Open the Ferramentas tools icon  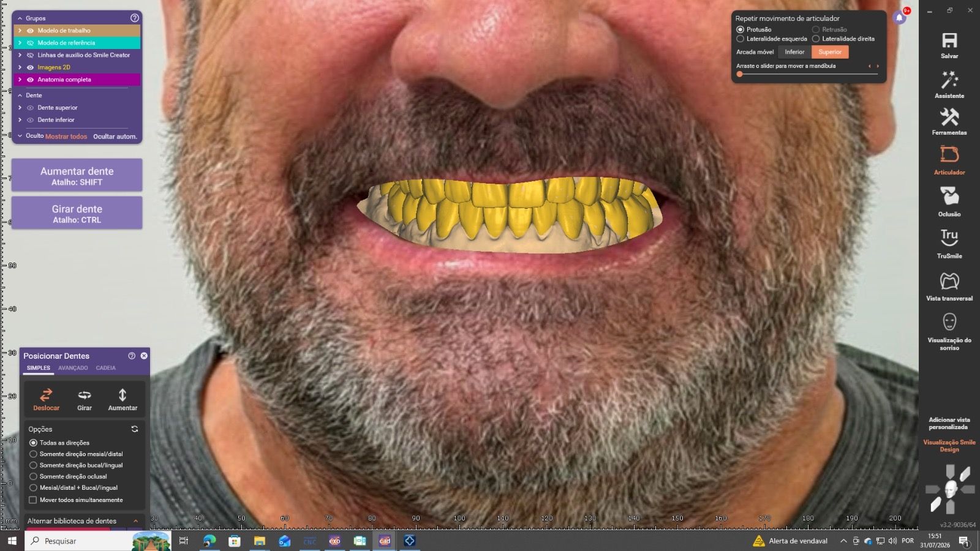click(949, 116)
